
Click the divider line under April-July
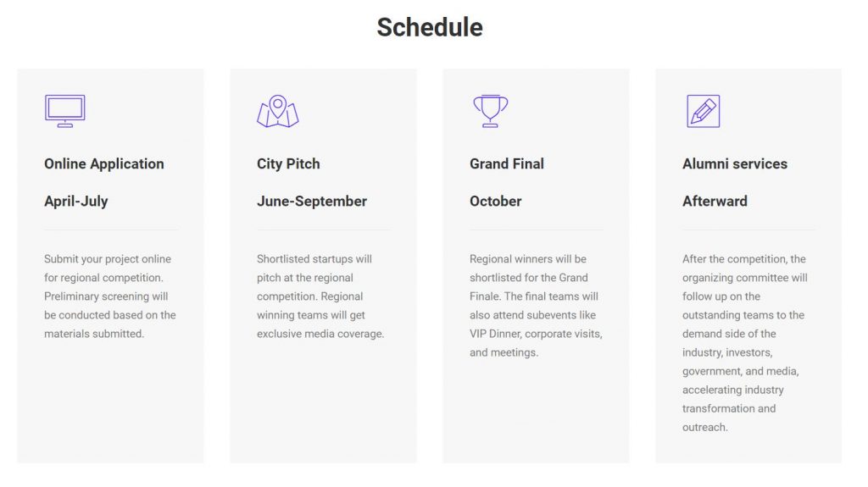pos(111,230)
